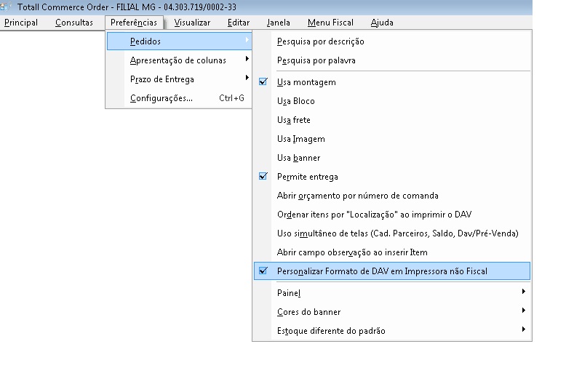Open the Ajuda menu
The width and height of the screenshot is (574, 392).
coord(382,23)
